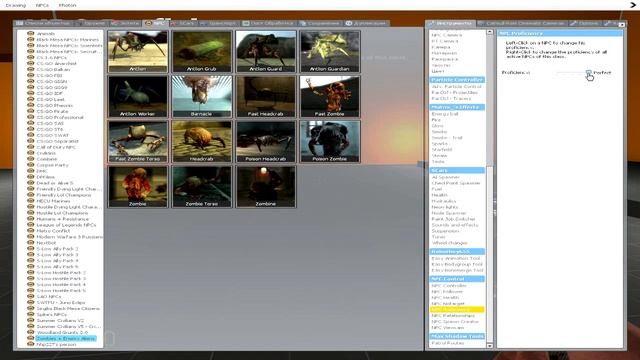Viewport: 640px width, 360px height.
Task: Adjust the Proficiency slider knob
Action: coord(588,73)
